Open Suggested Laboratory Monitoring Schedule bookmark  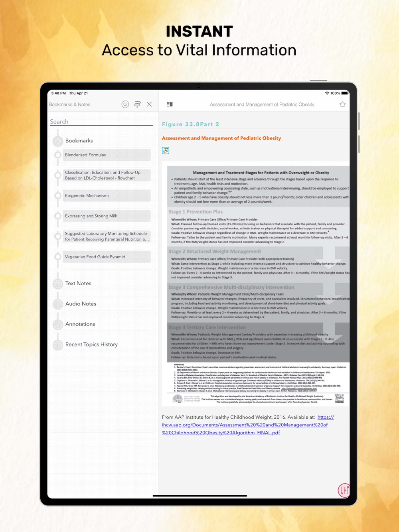107,236
